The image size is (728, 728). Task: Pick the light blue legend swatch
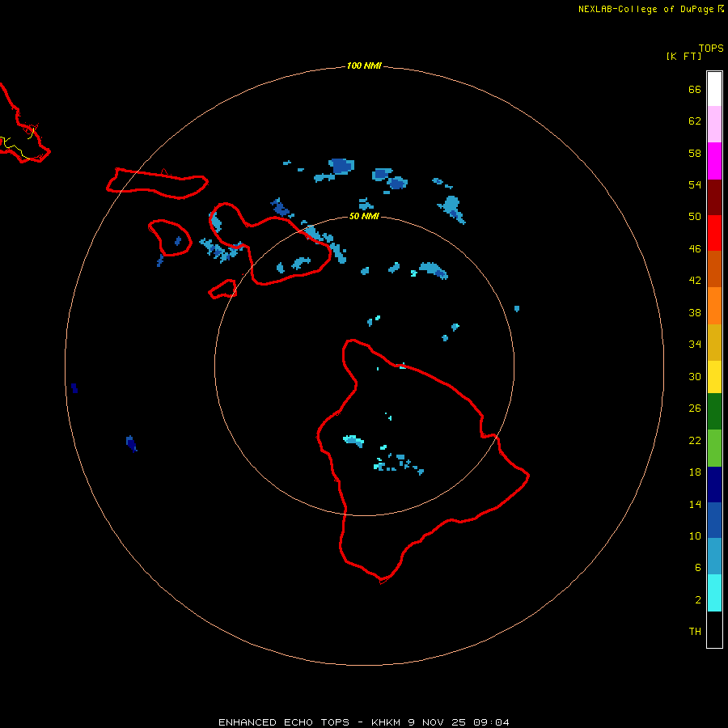pos(714,557)
